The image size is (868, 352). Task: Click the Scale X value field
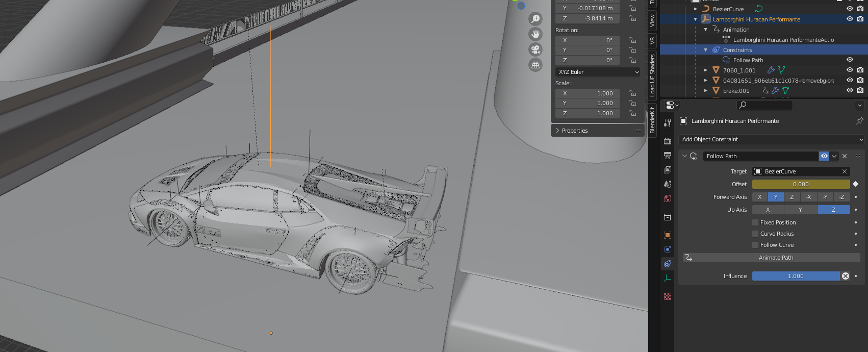[588, 93]
